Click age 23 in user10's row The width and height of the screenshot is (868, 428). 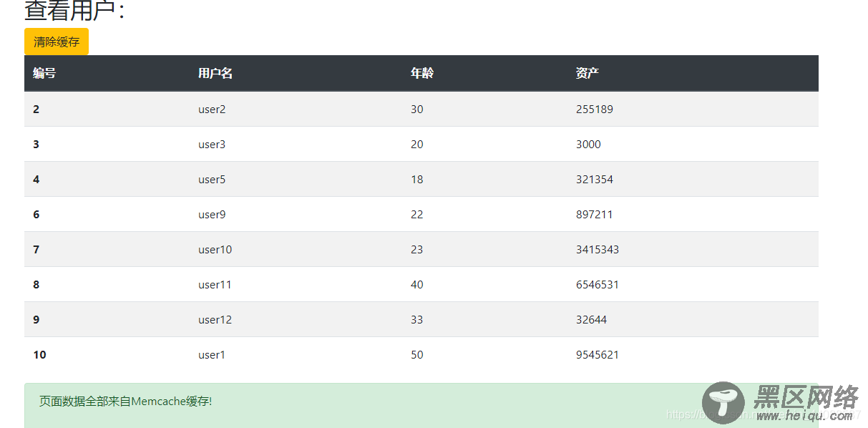click(417, 250)
